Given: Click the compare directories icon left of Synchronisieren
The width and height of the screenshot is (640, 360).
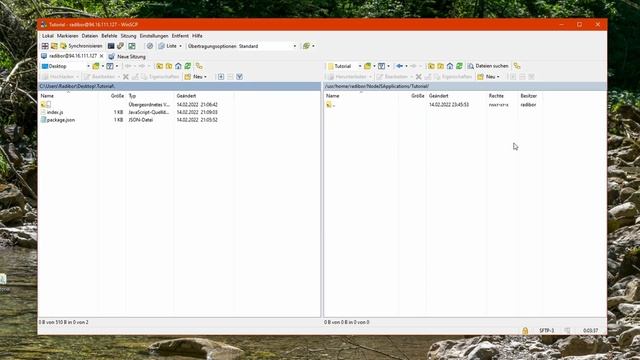Looking at the screenshot, I should click(54, 46).
